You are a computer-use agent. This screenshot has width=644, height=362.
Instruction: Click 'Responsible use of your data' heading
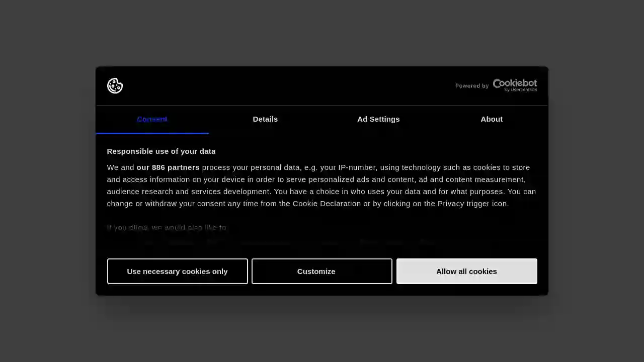pos(161,151)
